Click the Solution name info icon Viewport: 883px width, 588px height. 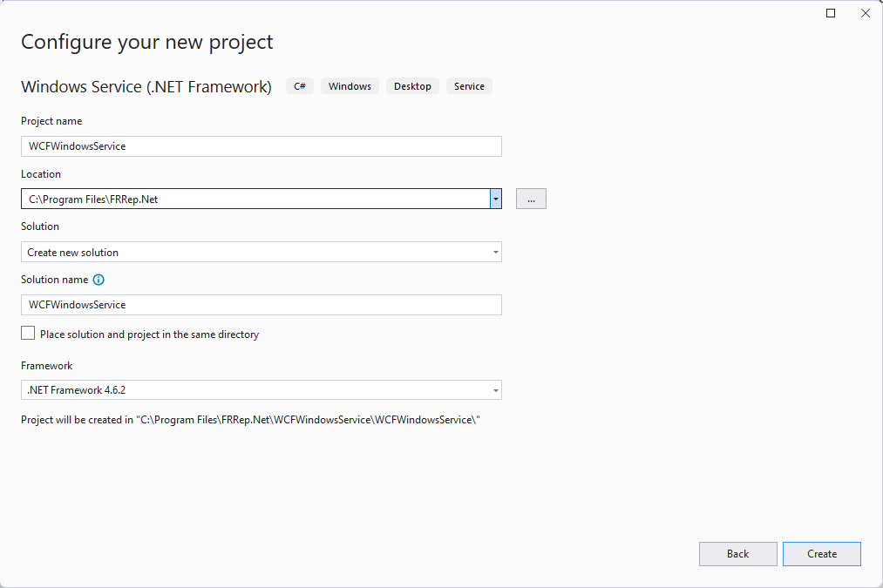click(98, 280)
